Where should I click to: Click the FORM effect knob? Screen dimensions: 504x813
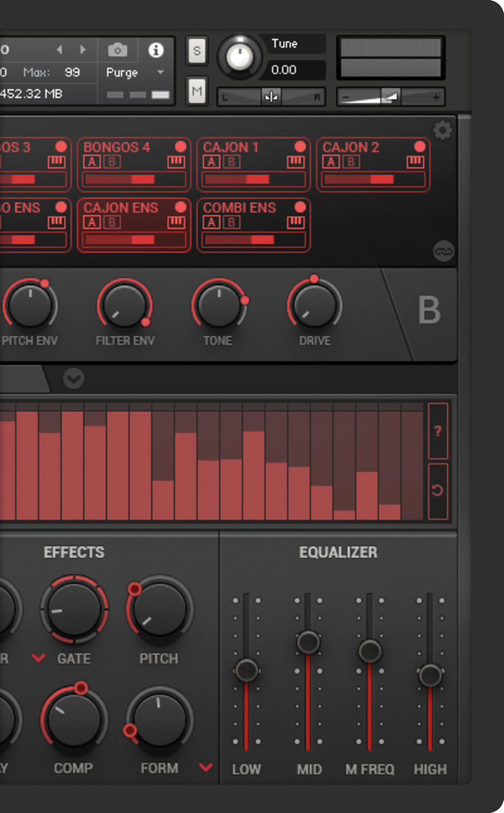[x=159, y=721]
